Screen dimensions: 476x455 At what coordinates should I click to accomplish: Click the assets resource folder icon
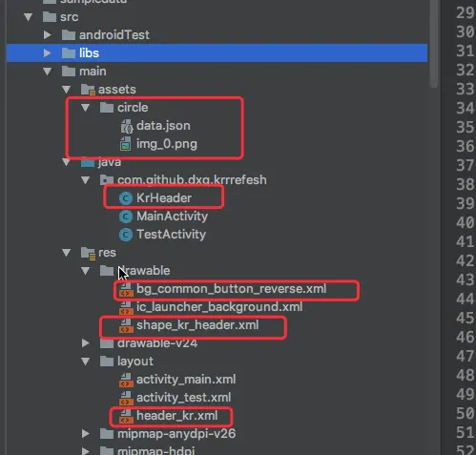(88, 90)
